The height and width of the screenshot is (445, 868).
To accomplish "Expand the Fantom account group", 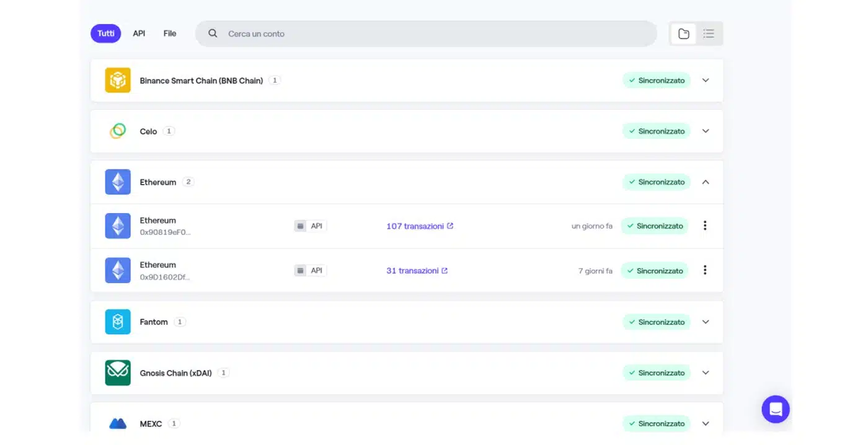I will [x=706, y=322].
